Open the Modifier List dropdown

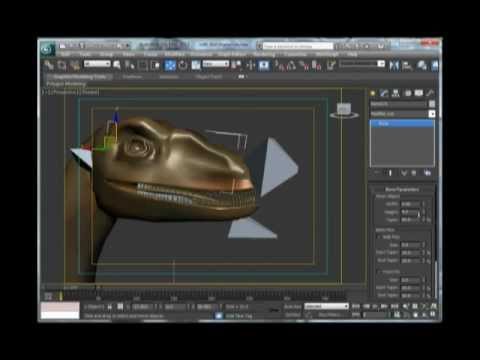403,114
